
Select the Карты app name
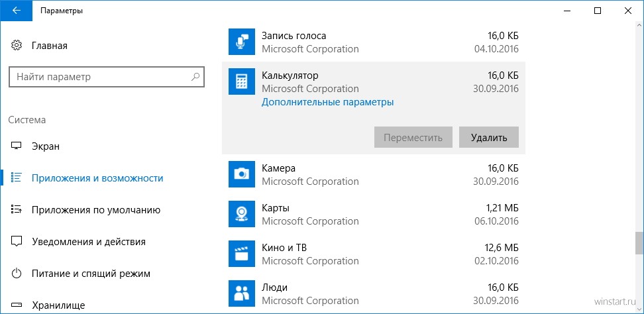tap(276, 208)
